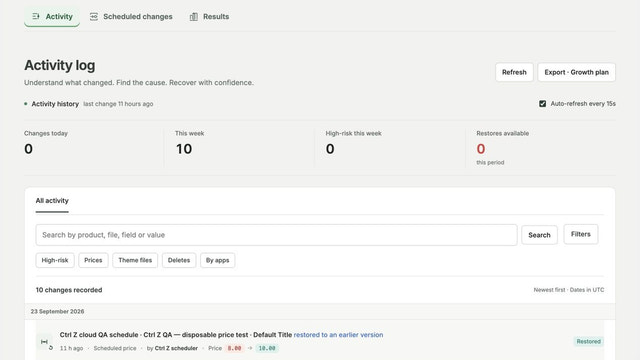The width and height of the screenshot is (640, 360).
Task: Apply the High-risk filter chip
Action: tap(55, 260)
